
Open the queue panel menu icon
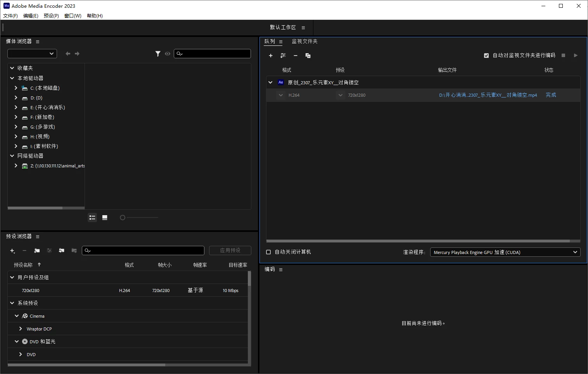tap(281, 42)
